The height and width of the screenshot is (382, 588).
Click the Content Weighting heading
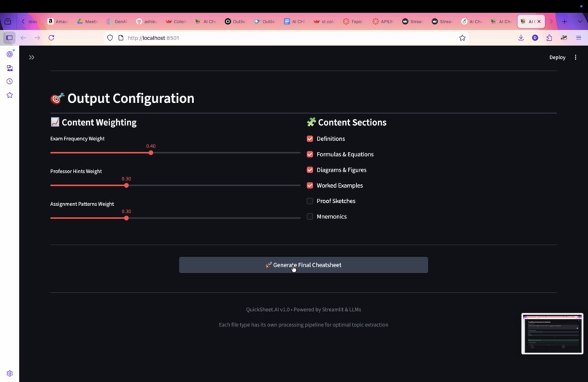[x=93, y=122]
